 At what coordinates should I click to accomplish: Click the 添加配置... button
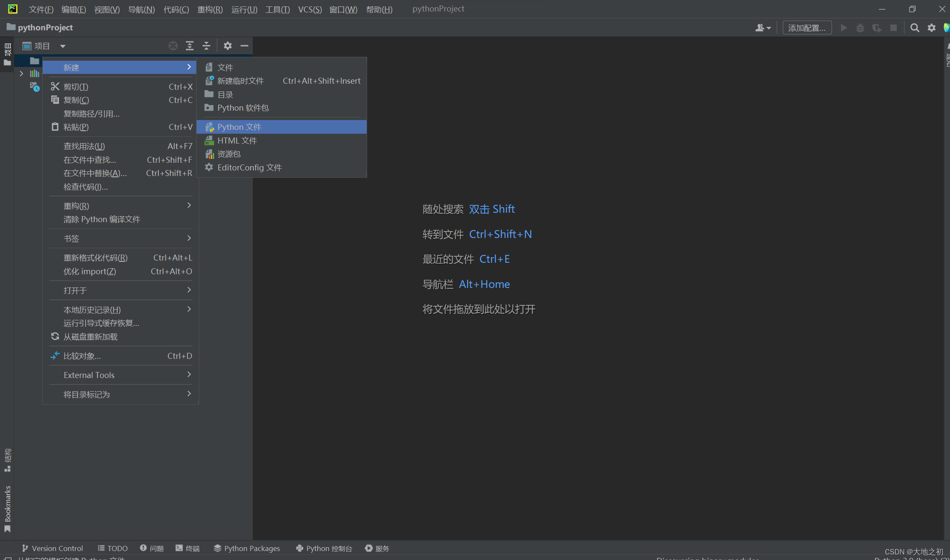807,28
